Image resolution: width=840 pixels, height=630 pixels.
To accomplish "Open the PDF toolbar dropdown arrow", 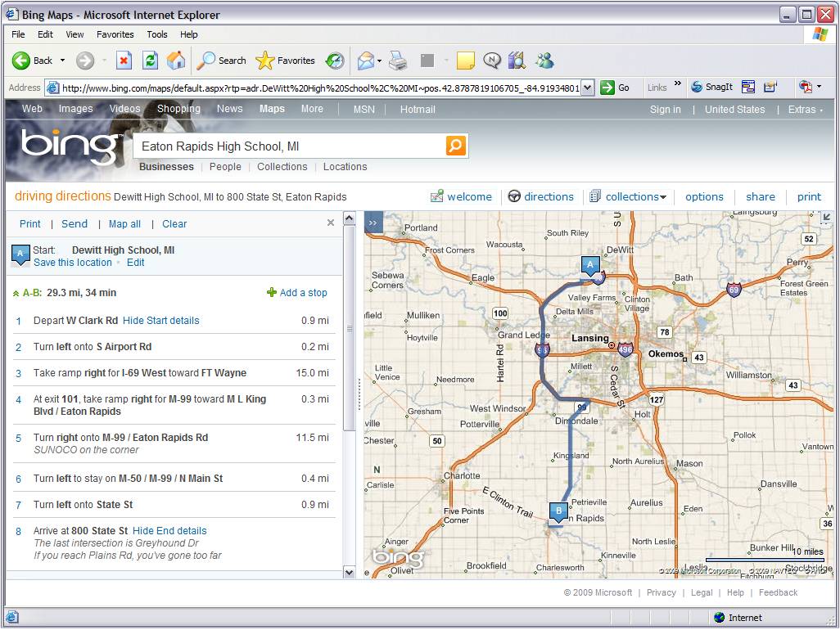I will coord(819,87).
